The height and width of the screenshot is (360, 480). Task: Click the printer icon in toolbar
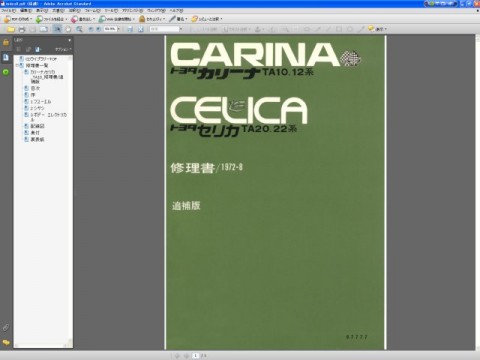[x=22, y=29]
